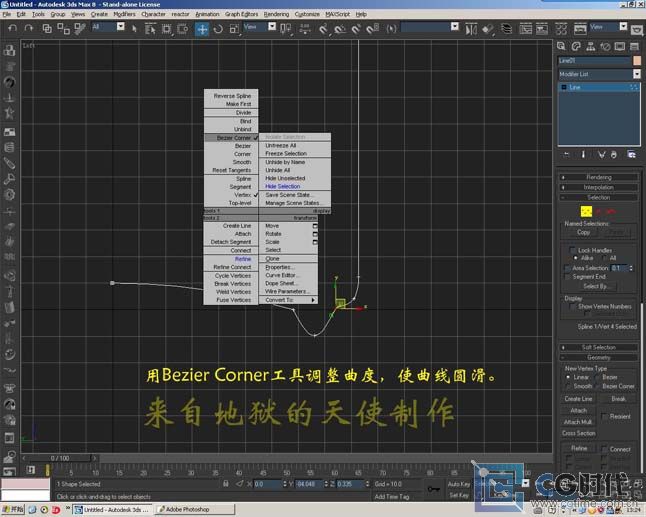Open object color swatch beside Line01

(x=637, y=61)
